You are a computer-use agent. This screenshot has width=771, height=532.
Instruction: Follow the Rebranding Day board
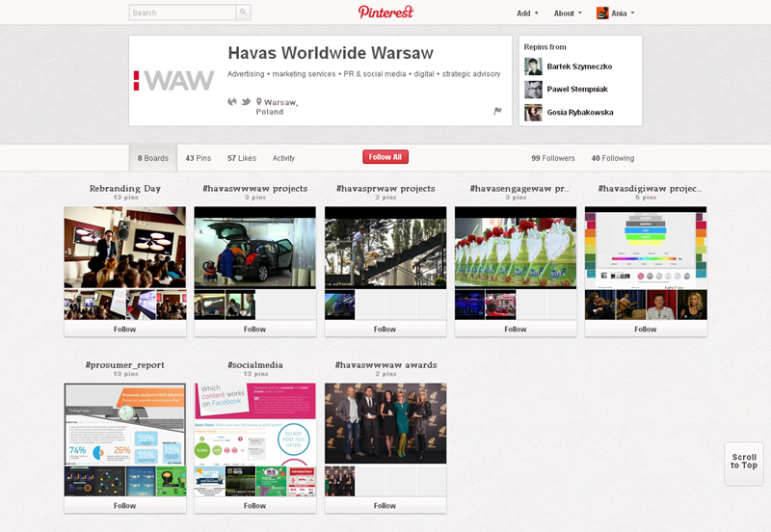click(x=124, y=329)
